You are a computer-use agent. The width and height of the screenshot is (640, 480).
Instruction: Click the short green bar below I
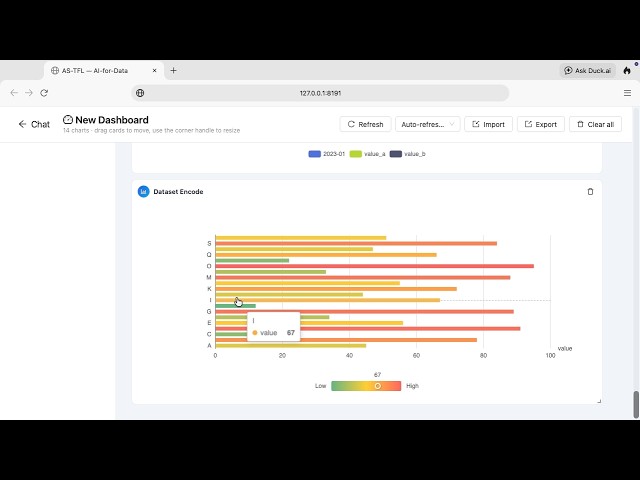236,306
